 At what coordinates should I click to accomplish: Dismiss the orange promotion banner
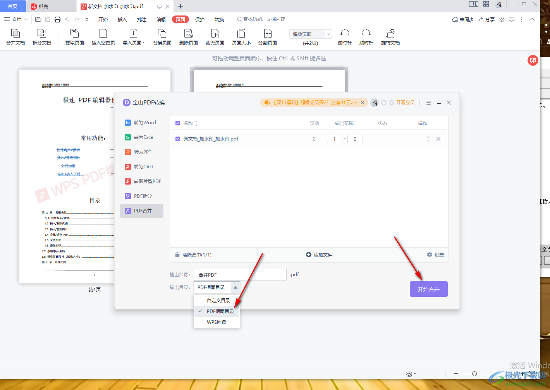pos(362,102)
